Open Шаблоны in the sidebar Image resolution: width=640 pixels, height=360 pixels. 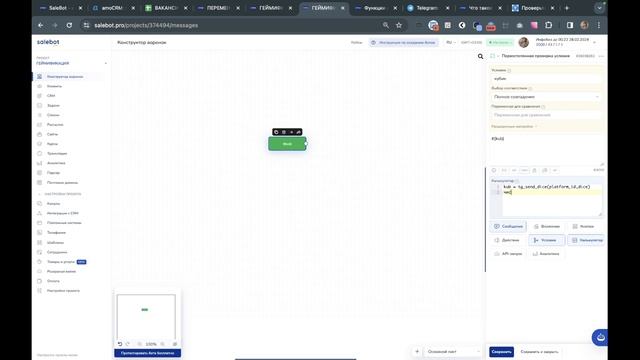55,242
